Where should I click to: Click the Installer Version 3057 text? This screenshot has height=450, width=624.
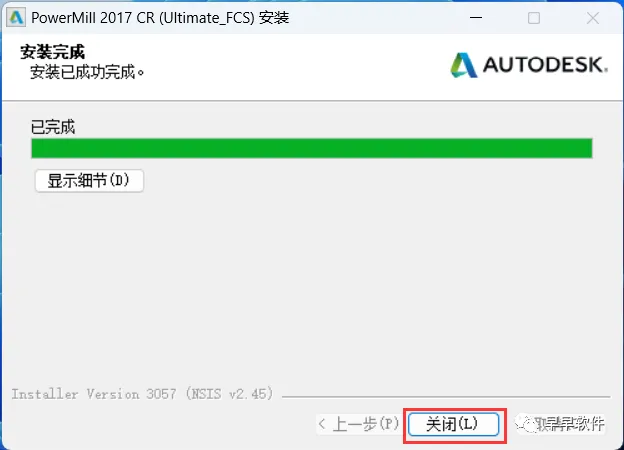pyautogui.click(x=142, y=394)
